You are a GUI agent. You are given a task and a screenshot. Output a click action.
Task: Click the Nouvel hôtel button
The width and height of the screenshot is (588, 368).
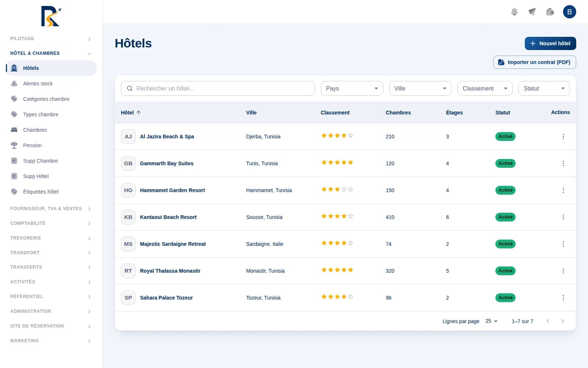(550, 43)
